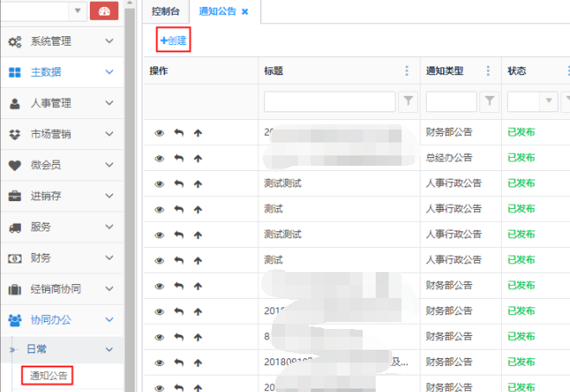Click the red dashboard gauge button
The image size is (570, 392).
coord(104,11)
